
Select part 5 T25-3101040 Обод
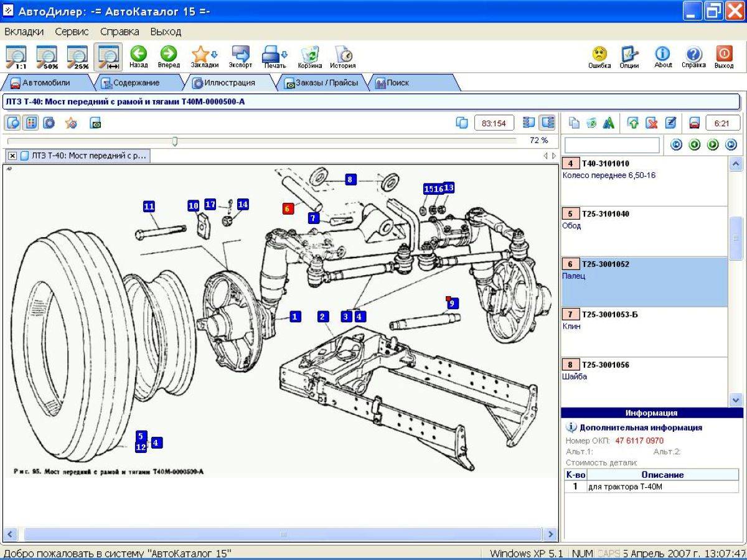(x=644, y=231)
